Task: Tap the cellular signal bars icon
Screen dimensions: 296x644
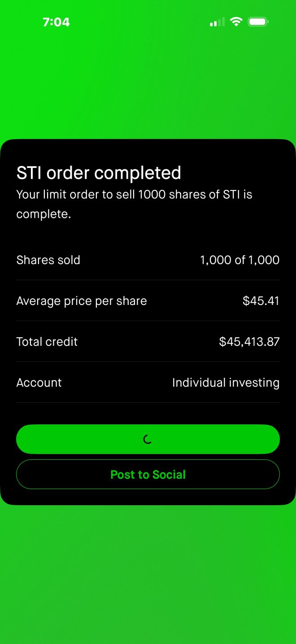Action: 217,22
